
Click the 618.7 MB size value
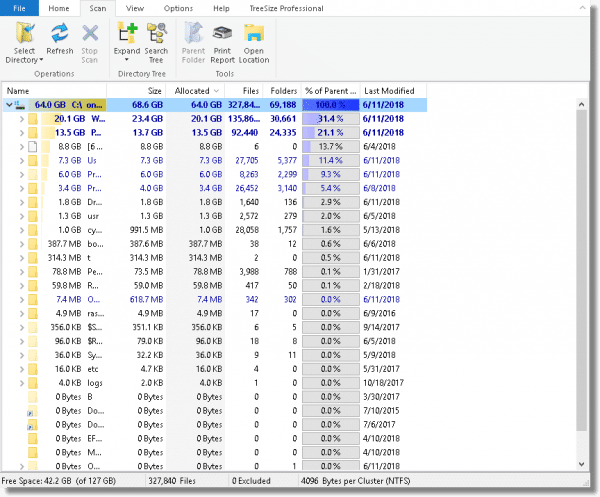click(x=146, y=300)
